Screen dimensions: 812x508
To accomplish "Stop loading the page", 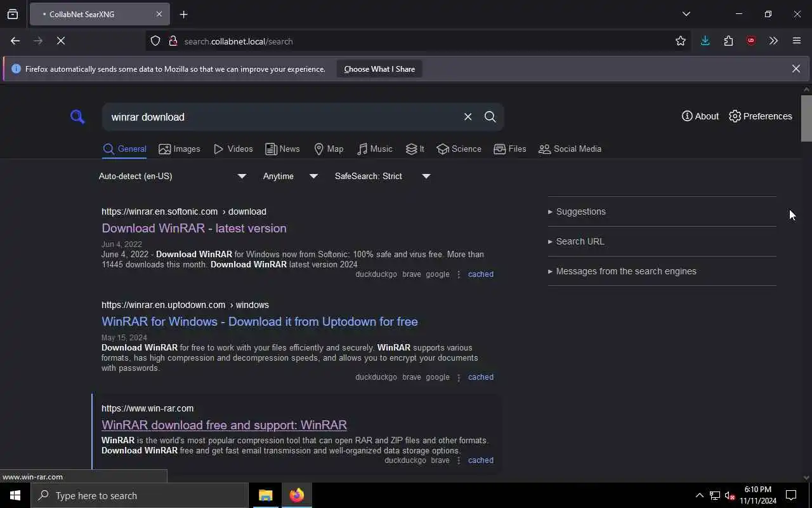I will tap(61, 41).
